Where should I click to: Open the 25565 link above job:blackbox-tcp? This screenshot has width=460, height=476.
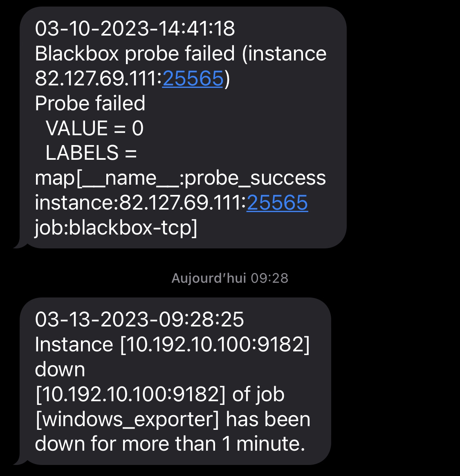tap(277, 203)
